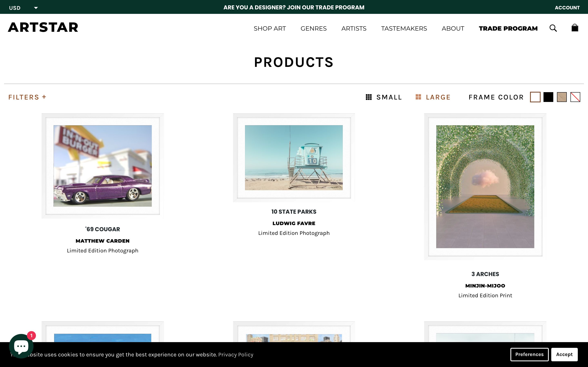Open the search magnifier icon
The image size is (588, 367).
(x=553, y=28)
